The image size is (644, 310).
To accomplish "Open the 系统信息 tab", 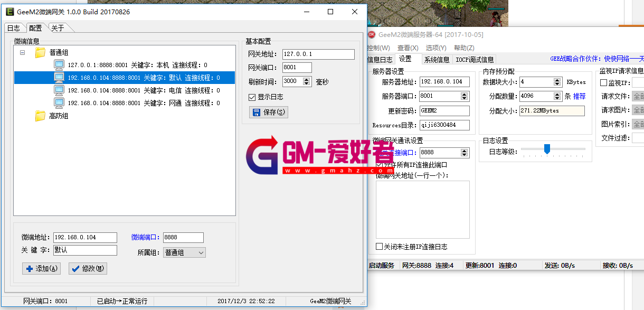I will [437, 60].
